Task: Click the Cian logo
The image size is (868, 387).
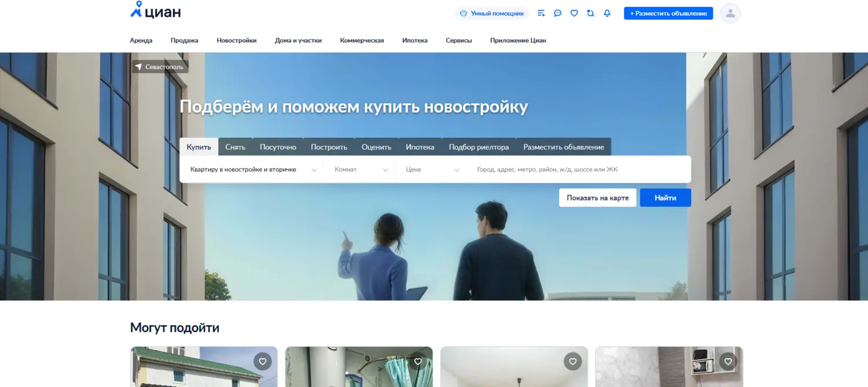Action: [155, 10]
